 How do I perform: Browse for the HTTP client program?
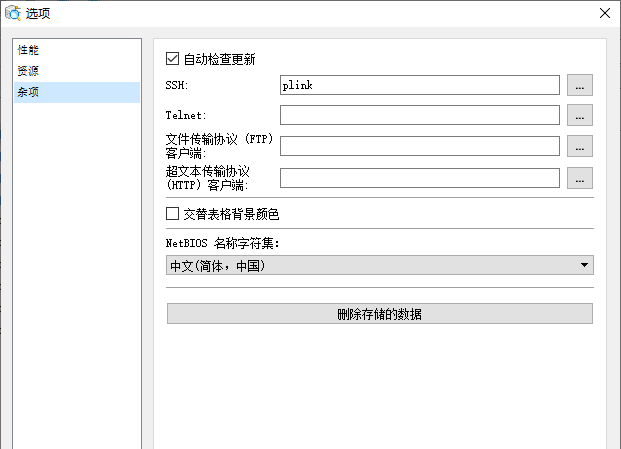pyautogui.click(x=579, y=178)
